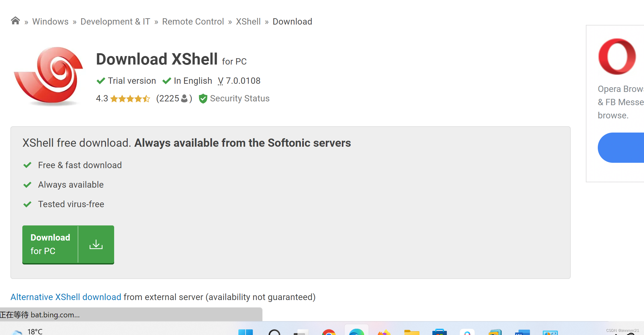The height and width of the screenshot is (335, 644).
Task: Click the Windows Start button
Action: [246, 332]
